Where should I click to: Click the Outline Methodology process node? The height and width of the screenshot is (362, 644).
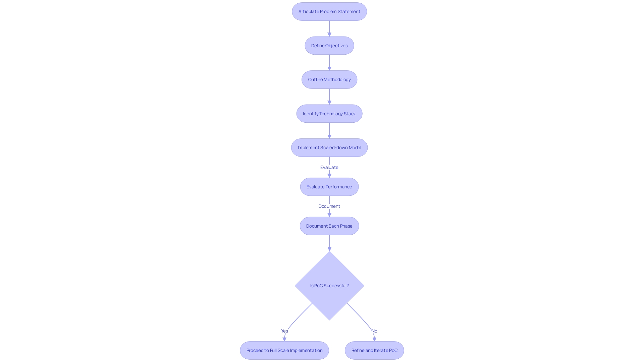(329, 79)
